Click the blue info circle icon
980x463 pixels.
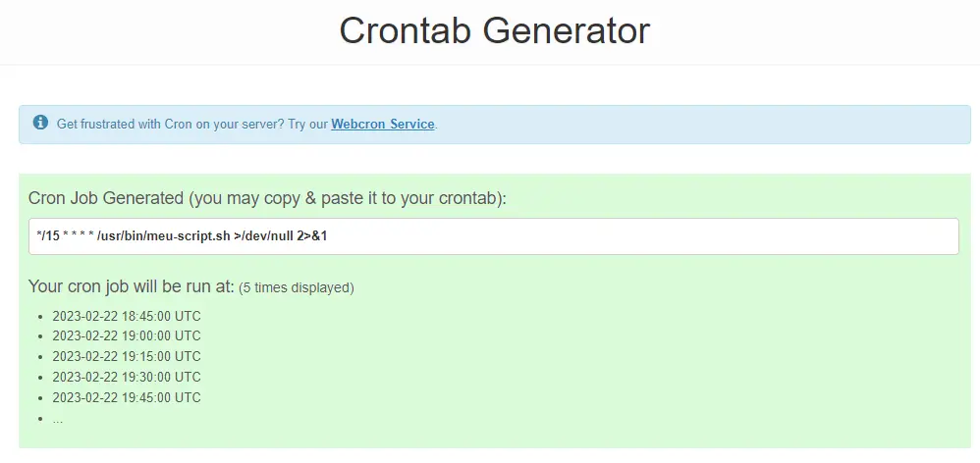(x=40, y=123)
